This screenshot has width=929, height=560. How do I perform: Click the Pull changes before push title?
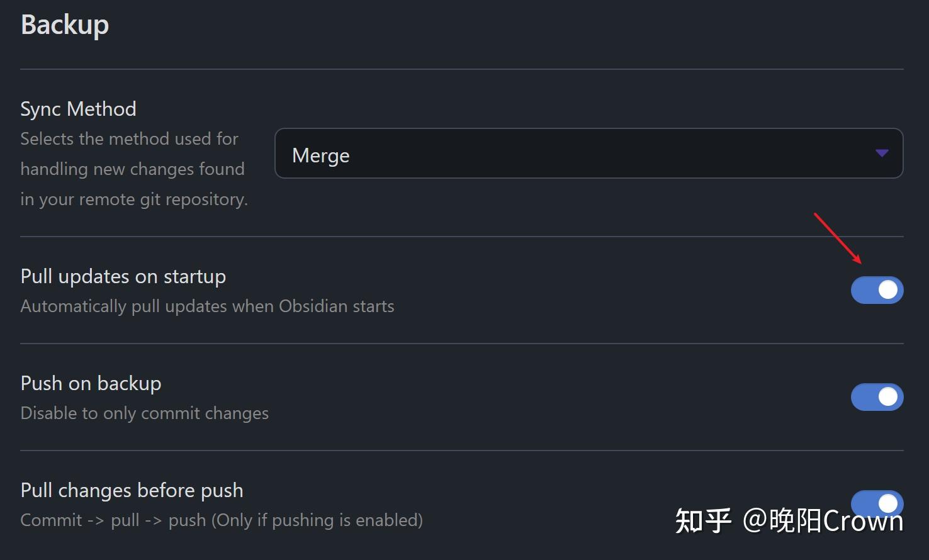click(x=132, y=490)
